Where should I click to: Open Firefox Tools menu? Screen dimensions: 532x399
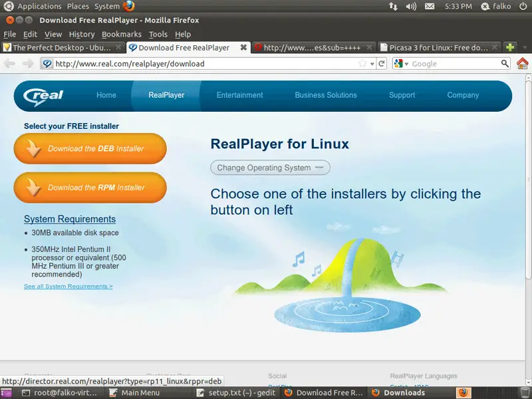pyautogui.click(x=158, y=35)
